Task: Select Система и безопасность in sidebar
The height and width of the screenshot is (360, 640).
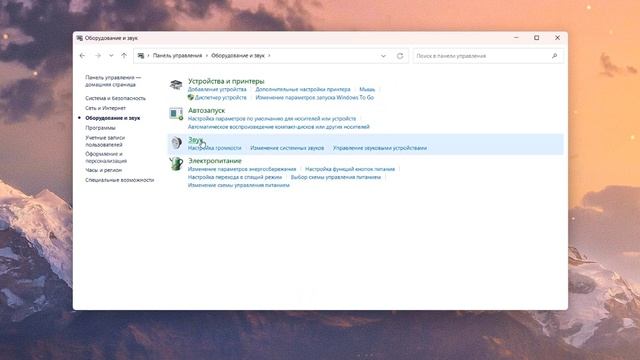Action: click(116, 98)
